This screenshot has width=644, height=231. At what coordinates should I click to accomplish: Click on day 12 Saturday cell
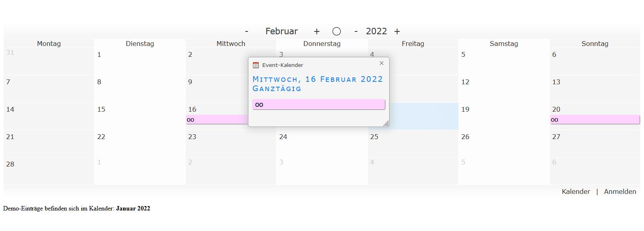tap(504, 89)
